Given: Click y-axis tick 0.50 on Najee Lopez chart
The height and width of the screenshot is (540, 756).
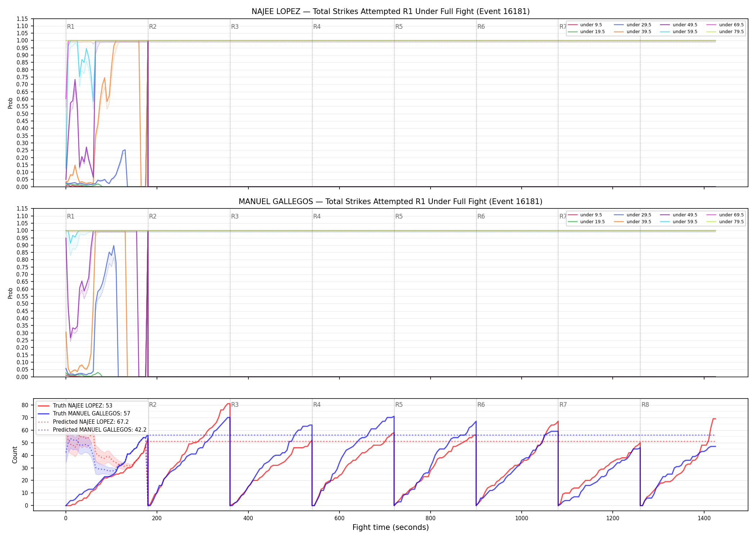Looking at the screenshot, I should [22, 114].
